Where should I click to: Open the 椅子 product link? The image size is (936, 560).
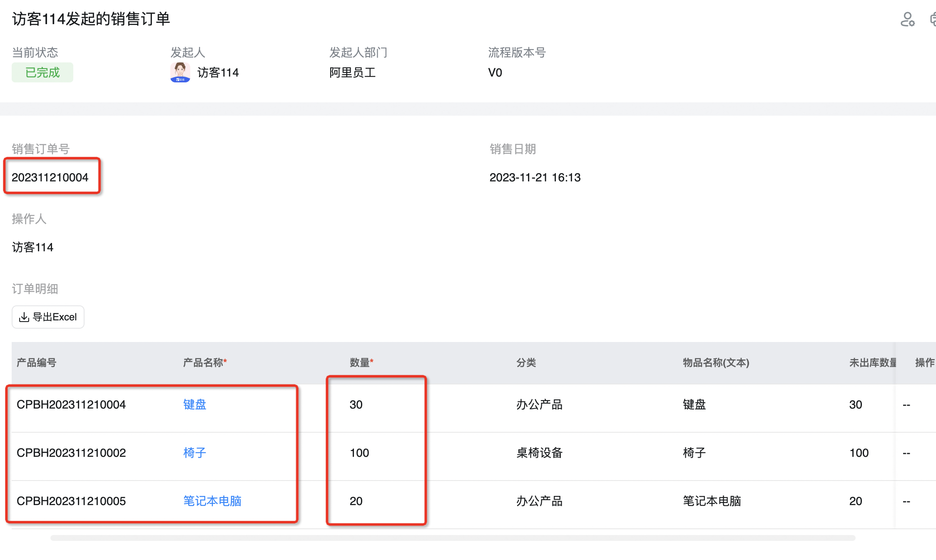point(194,453)
